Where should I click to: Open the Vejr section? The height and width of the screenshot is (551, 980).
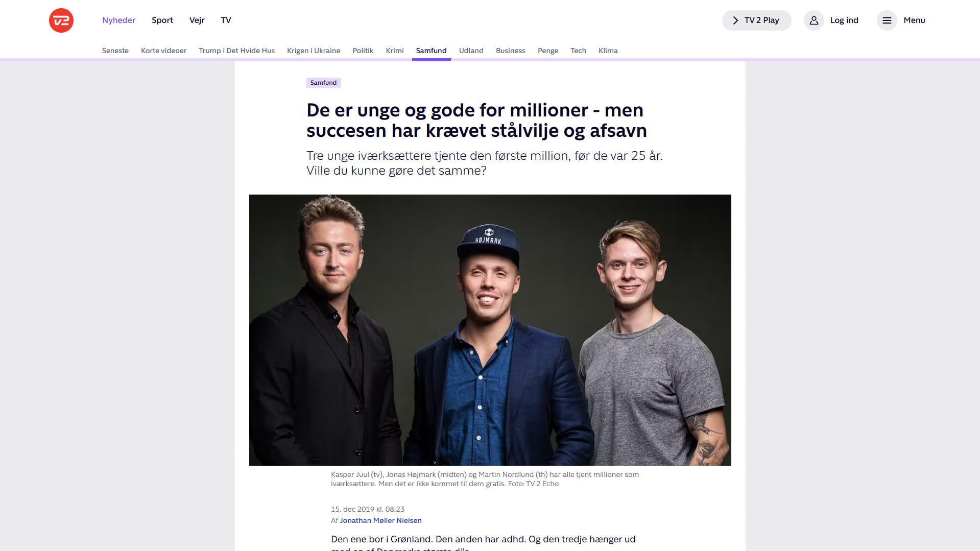click(x=197, y=20)
